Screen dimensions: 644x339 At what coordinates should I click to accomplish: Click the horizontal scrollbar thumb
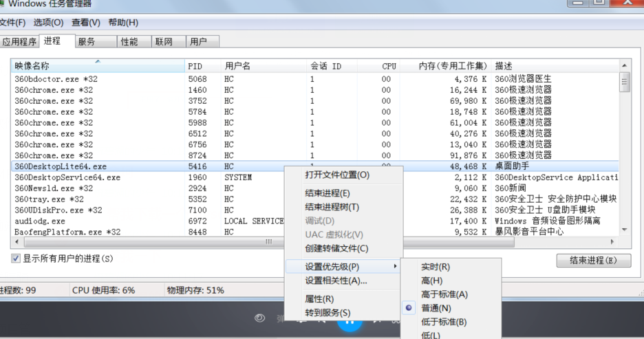[269, 242]
